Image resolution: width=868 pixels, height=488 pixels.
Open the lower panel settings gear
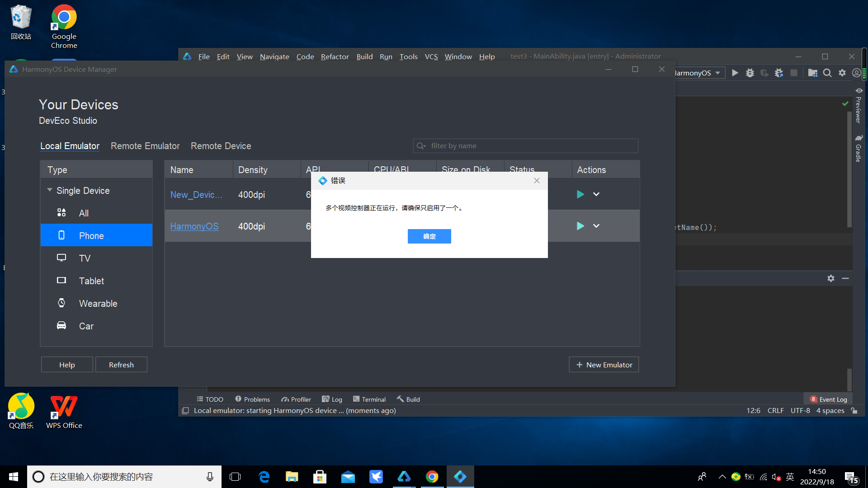[x=831, y=278]
